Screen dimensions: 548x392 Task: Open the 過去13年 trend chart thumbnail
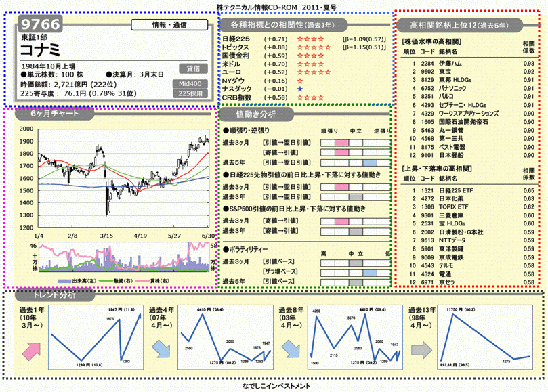click(x=485, y=337)
